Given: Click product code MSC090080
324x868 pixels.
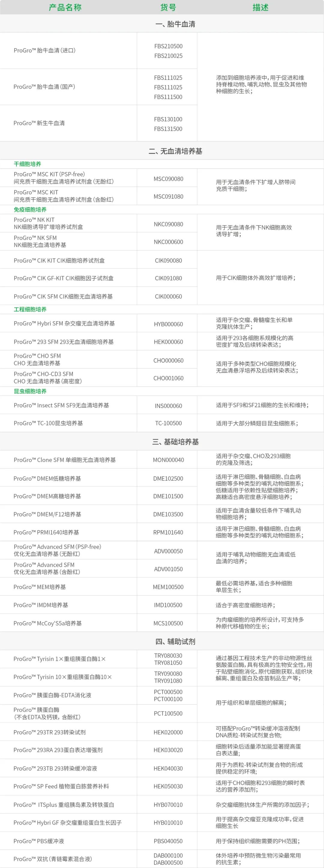Looking at the screenshot, I should pos(168,179).
